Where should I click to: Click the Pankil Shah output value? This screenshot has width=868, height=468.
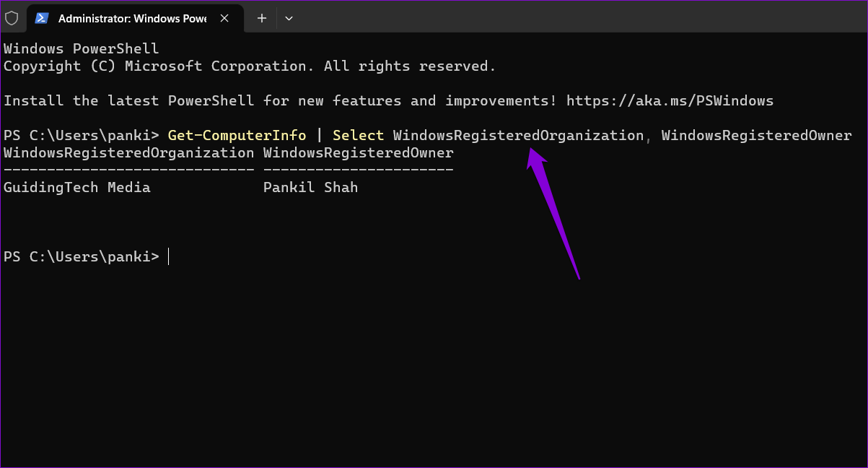(x=310, y=187)
